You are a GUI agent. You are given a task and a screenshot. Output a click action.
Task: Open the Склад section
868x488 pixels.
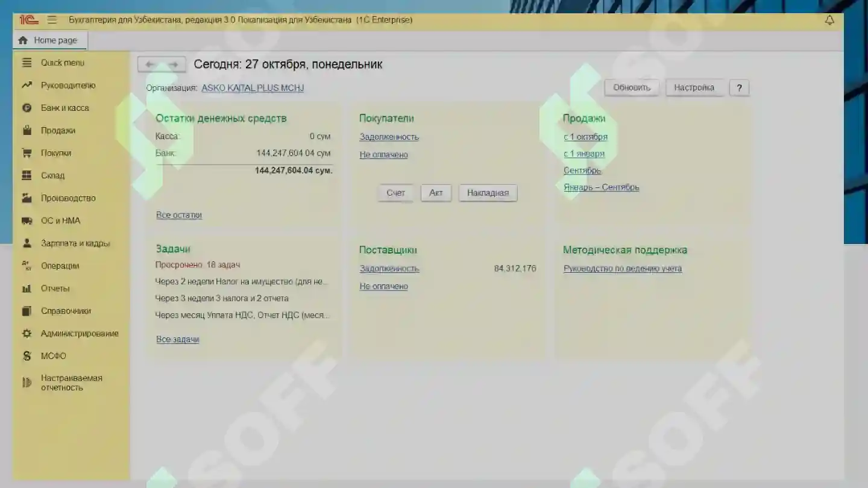click(52, 175)
